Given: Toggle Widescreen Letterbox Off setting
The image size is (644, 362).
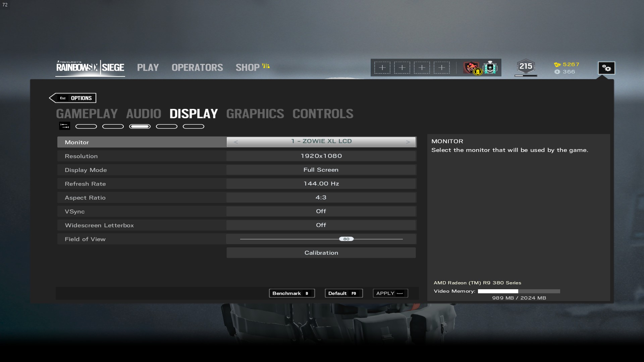Looking at the screenshot, I should 321,225.
